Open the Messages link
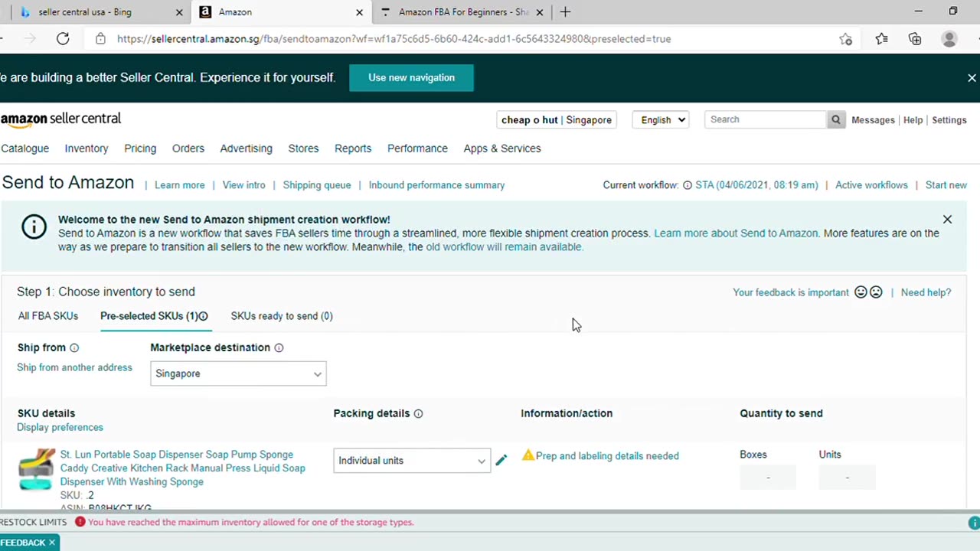 (873, 120)
